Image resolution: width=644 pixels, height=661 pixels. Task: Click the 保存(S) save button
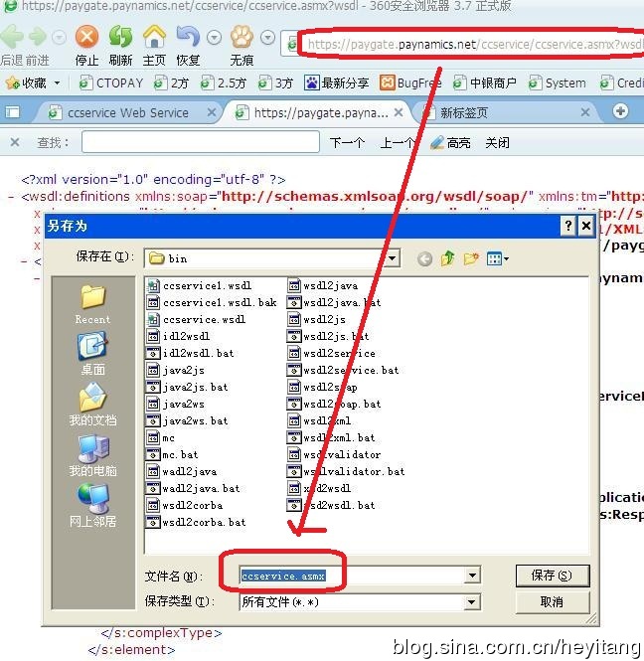pyautogui.click(x=553, y=576)
